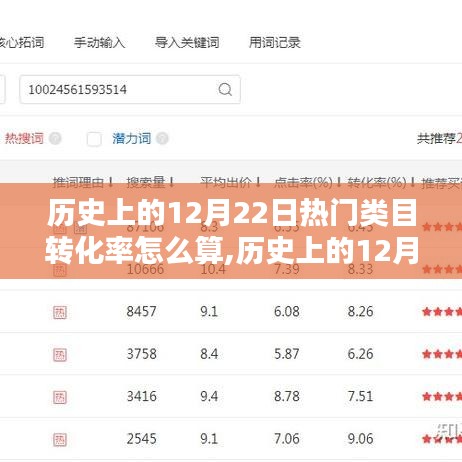The height and width of the screenshot is (462, 462).
Task: Click the 热搜词 label
Action: click(24, 138)
